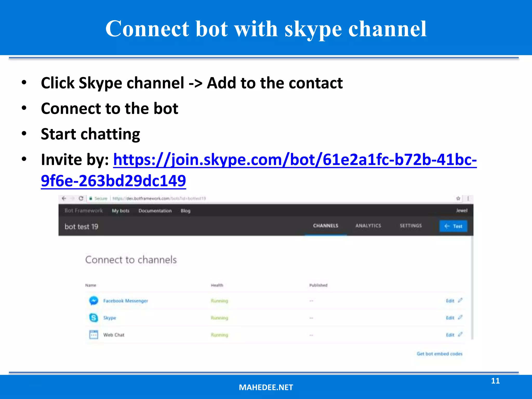Bookmark page with star icon
532x399 pixels.
(x=458, y=198)
